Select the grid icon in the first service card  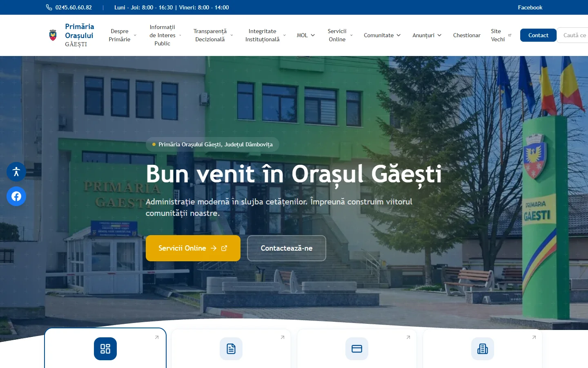pos(105,348)
